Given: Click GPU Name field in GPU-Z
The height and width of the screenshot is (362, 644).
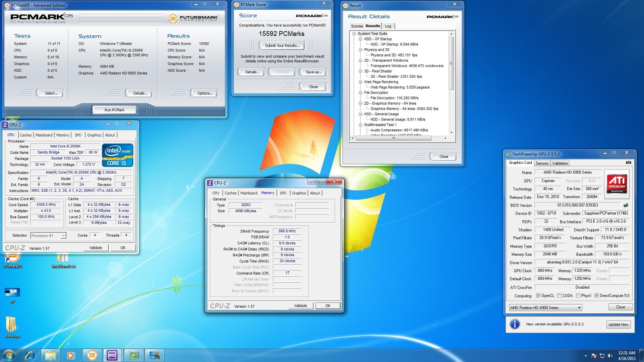Looking at the screenshot, I should (568, 172).
